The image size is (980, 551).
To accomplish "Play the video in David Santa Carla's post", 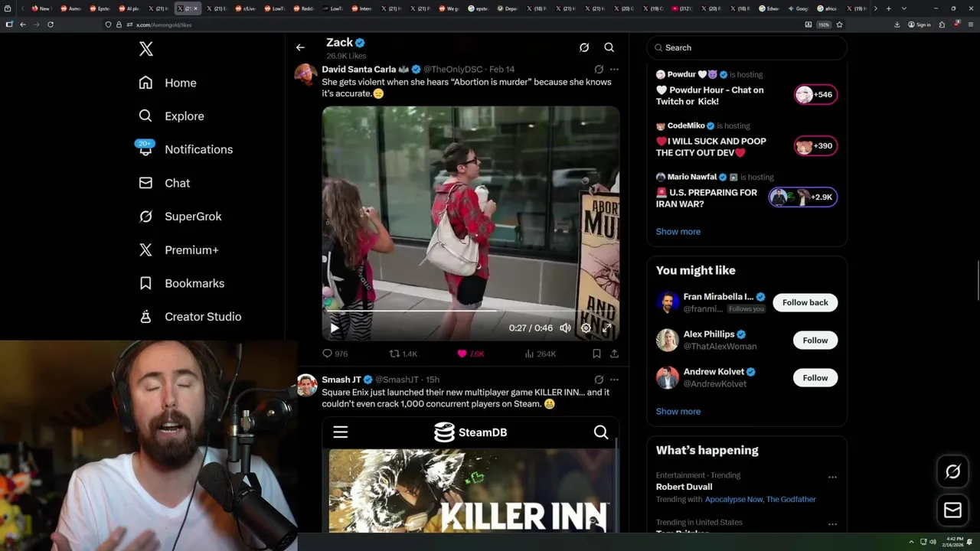I will pyautogui.click(x=335, y=328).
